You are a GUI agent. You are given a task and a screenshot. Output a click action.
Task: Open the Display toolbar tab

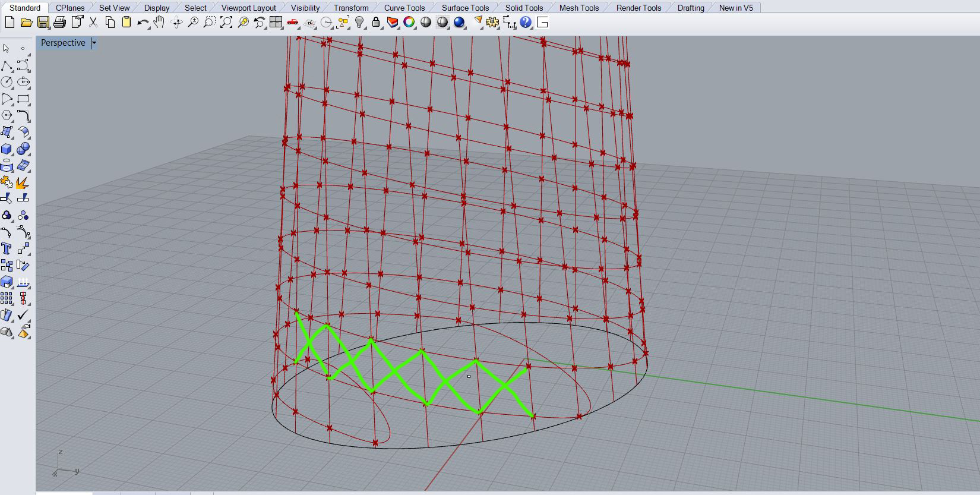point(157,8)
